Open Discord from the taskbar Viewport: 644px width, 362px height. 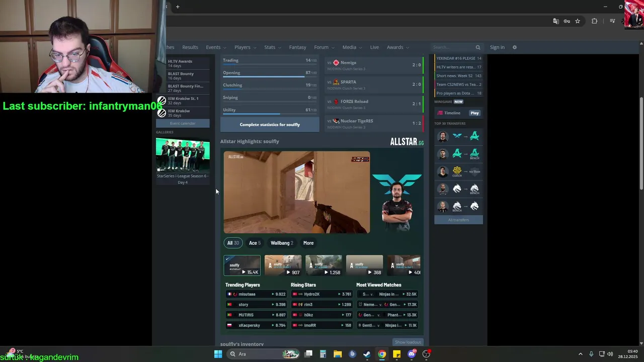[412, 354]
